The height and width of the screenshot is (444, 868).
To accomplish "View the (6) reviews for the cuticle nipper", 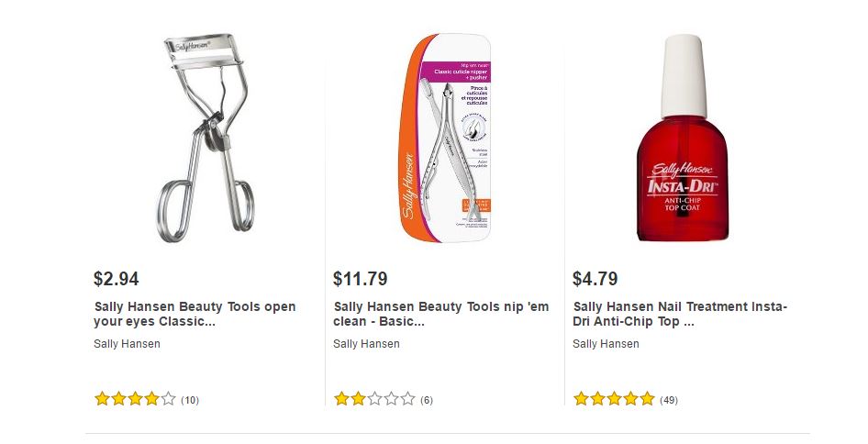I will [427, 400].
